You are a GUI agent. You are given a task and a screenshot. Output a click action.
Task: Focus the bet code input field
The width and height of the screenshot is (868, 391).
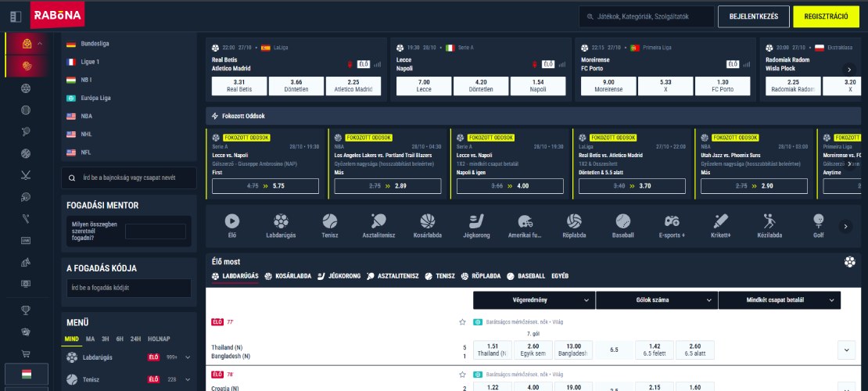pyautogui.click(x=129, y=288)
